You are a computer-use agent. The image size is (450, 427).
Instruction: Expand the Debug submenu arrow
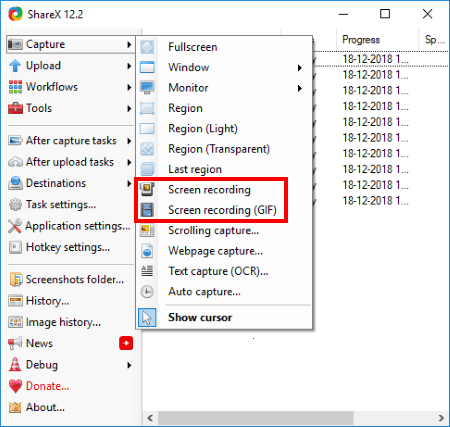click(x=129, y=365)
